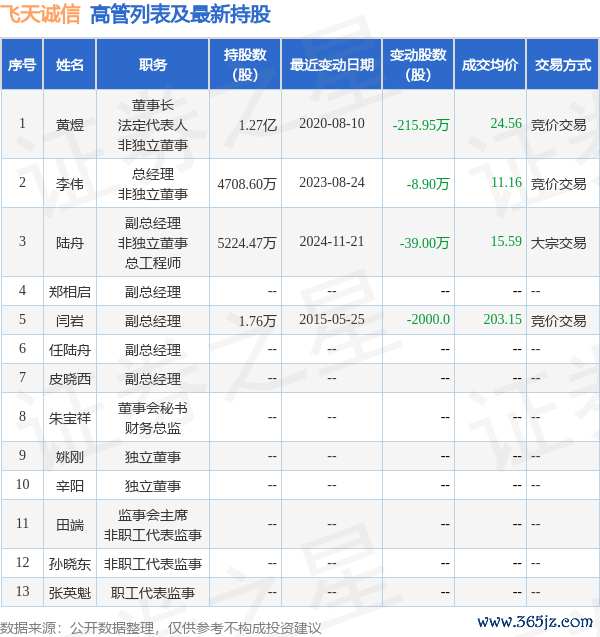The width and height of the screenshot is (600, 637).
Task: Click the change value -39.00万
Action: pos(425,243)
